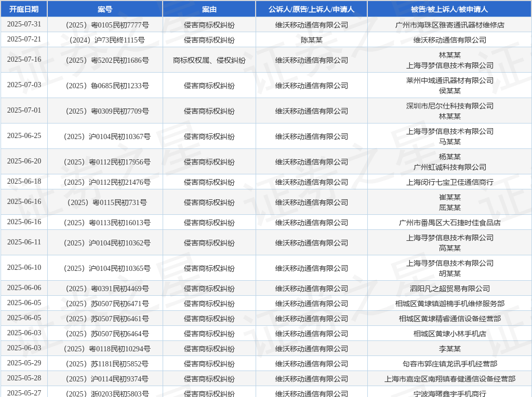Viewport: 532px width, 397px height.
Task: Select the date 2025-07-01
Action: click(x=24, y=110)
